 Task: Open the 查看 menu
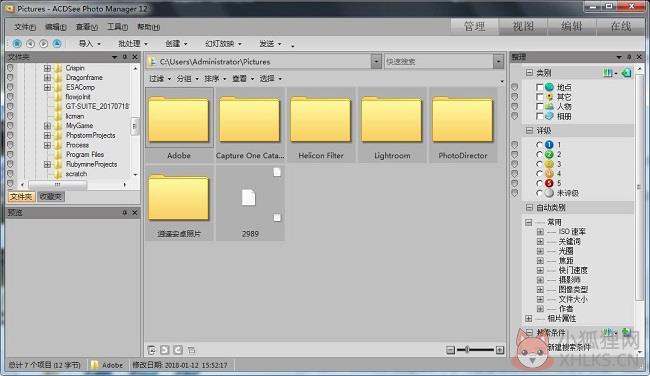tap(87, 27)
